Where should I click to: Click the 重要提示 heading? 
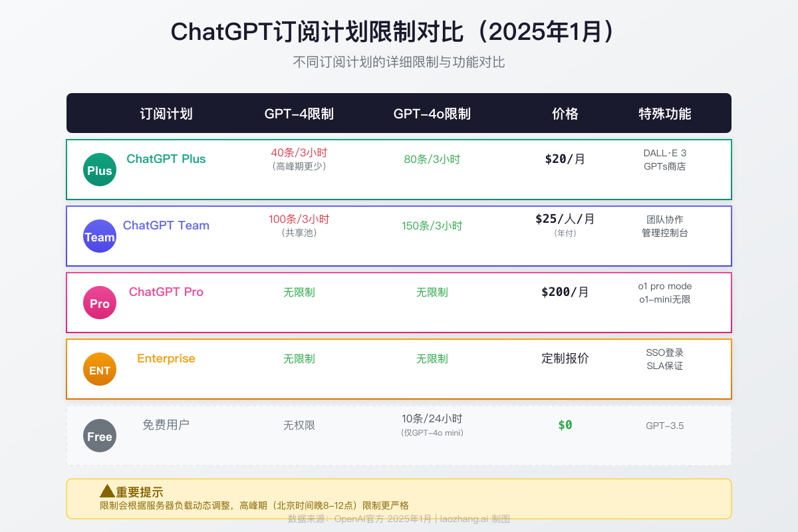tap(140, 492)
